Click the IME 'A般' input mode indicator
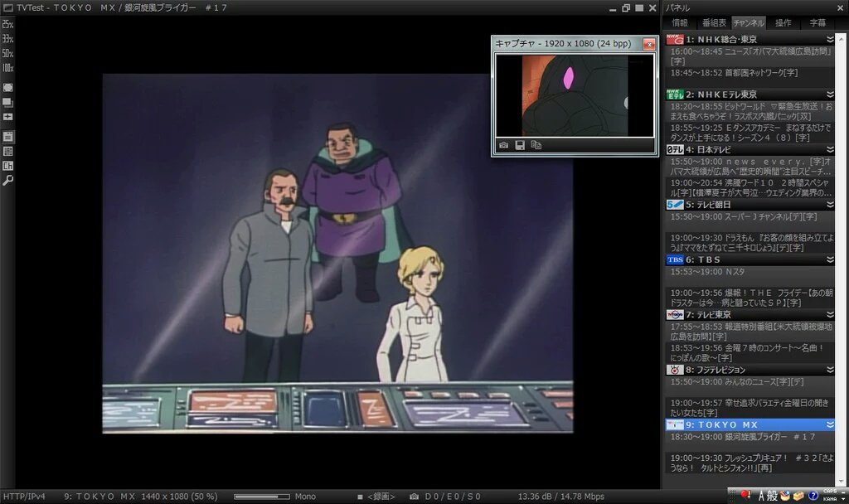This screenshot has height=504, width=849. pos(768,496)
